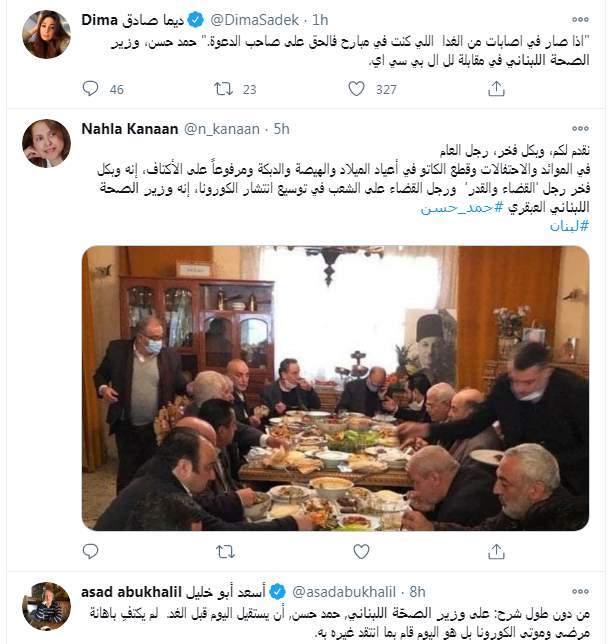This screenshot has width=611, height=644.
Task: Open the @n_kanaan handle link
Action: pyautogui.click(x=222, y=129)
